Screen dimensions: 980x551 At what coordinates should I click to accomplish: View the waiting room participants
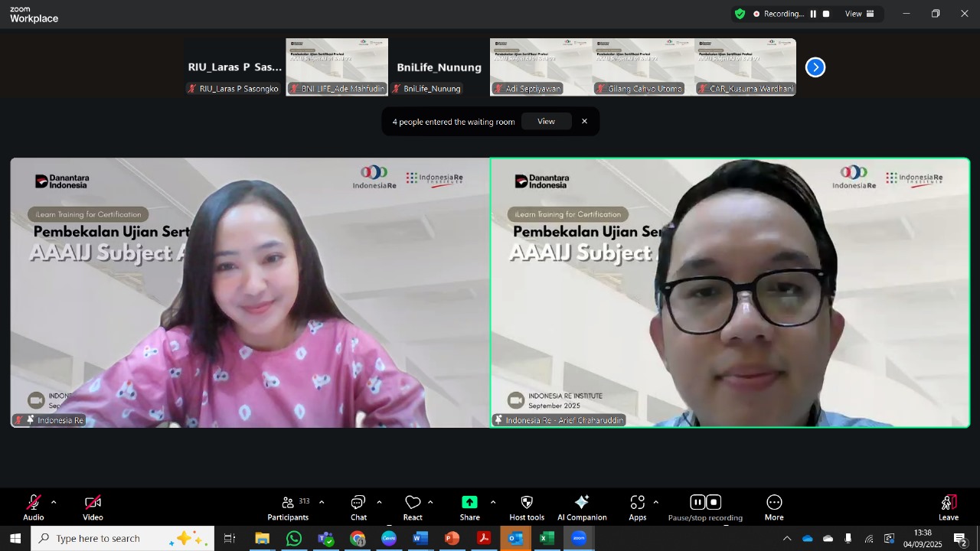(x=546, y=122)
